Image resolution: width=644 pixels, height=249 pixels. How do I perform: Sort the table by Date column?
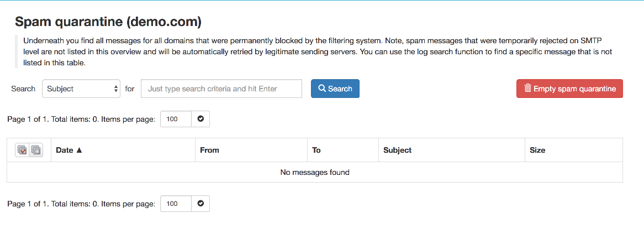pyautogui.click(x=64, y=150)
